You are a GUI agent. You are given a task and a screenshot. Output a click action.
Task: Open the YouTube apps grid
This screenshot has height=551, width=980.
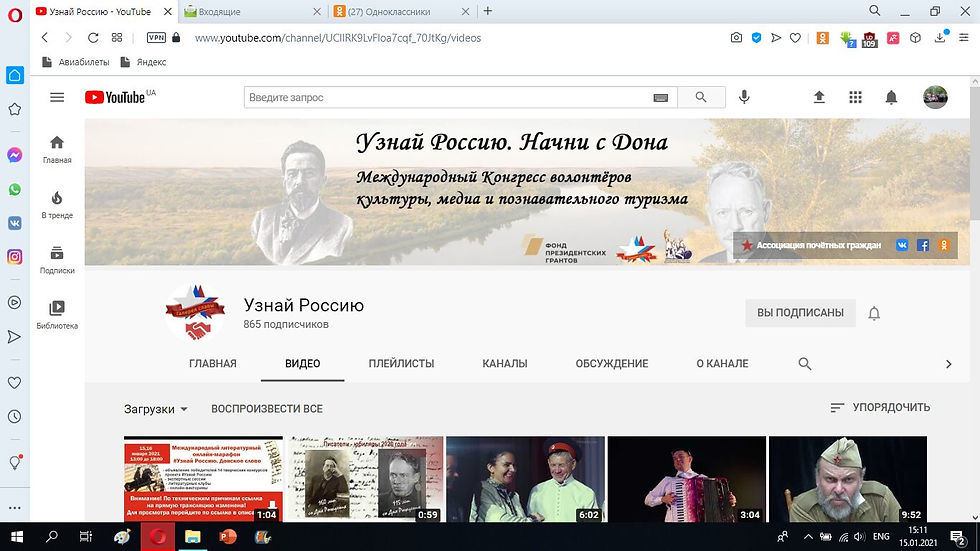coord(855,97)
